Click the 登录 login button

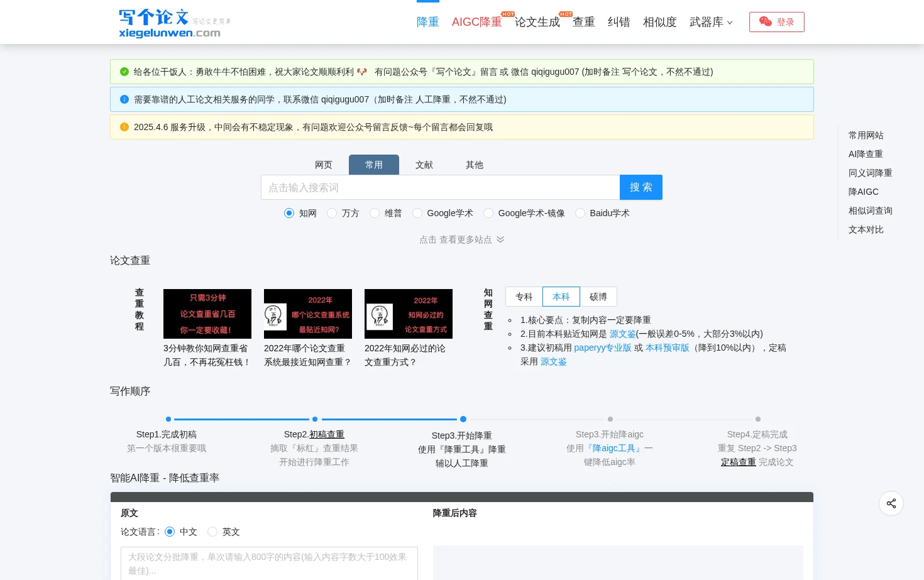(776, 22)
